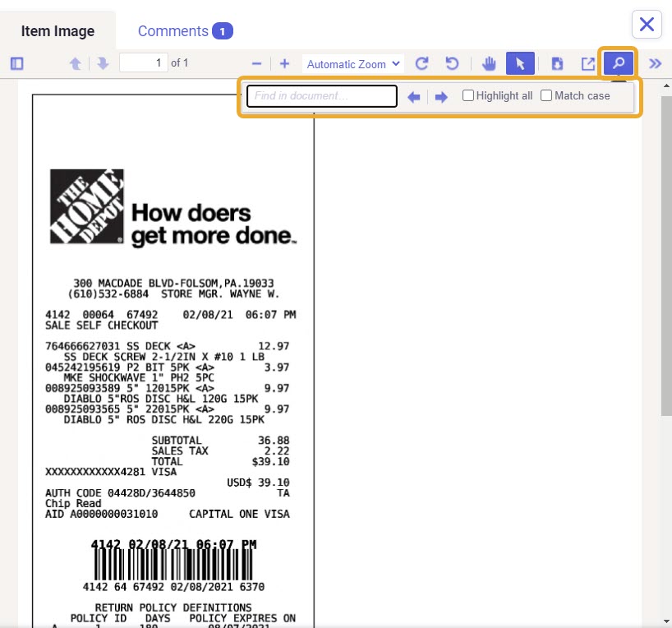Rotate the document counterclockwise
Screen dimensions: 672x628
click(x=452, y=63)
